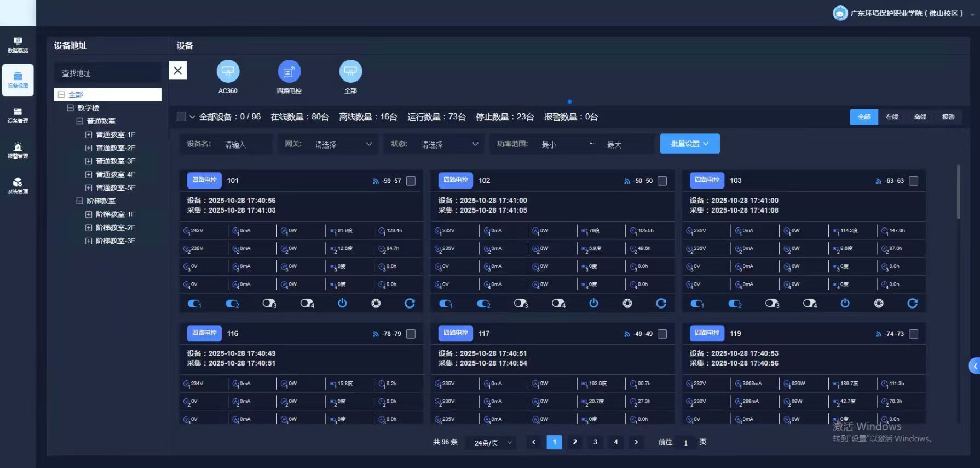Toggle channel 1 switch on device 101
The width and height of the screenshot is (980, 468).
(x=194, y=303)
